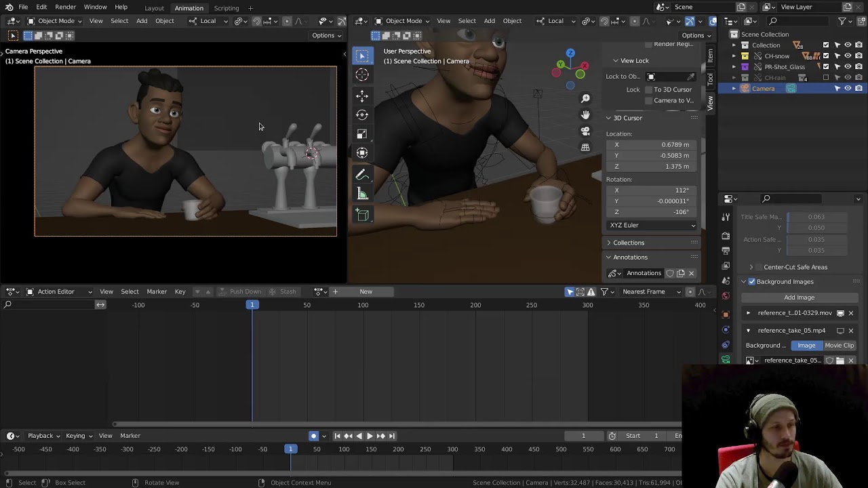Expand the Camera object row in outliner
Viewport: 868px width, 488px height.
coord(734,89)
